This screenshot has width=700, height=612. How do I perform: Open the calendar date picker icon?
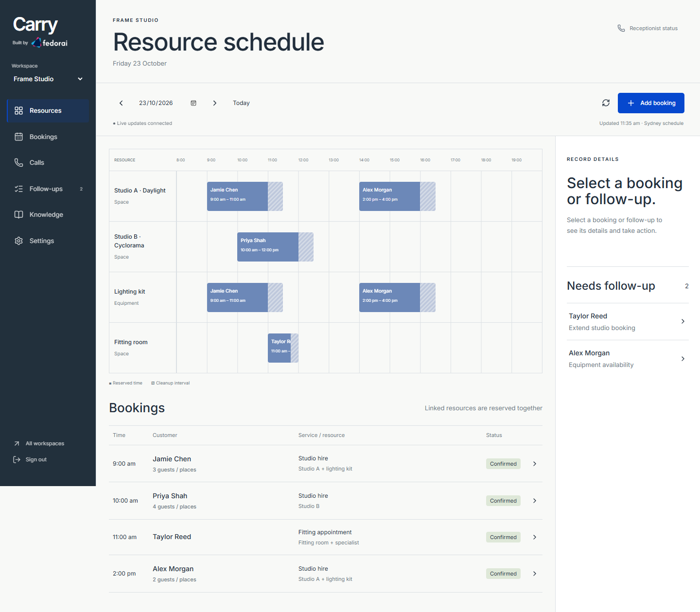point(193,103)
